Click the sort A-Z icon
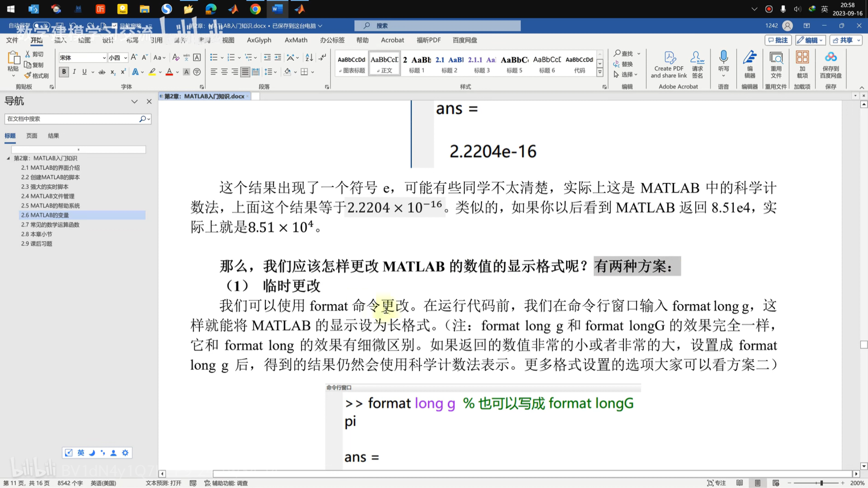Image resolution: width=868 pixels, height=488 pixels. 309,57
